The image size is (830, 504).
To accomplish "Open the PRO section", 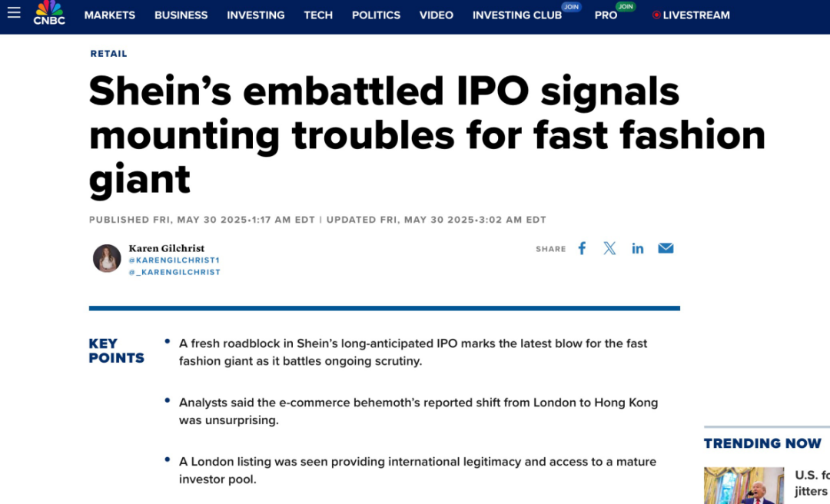I will pyautogui.click(x=606, y=15).
